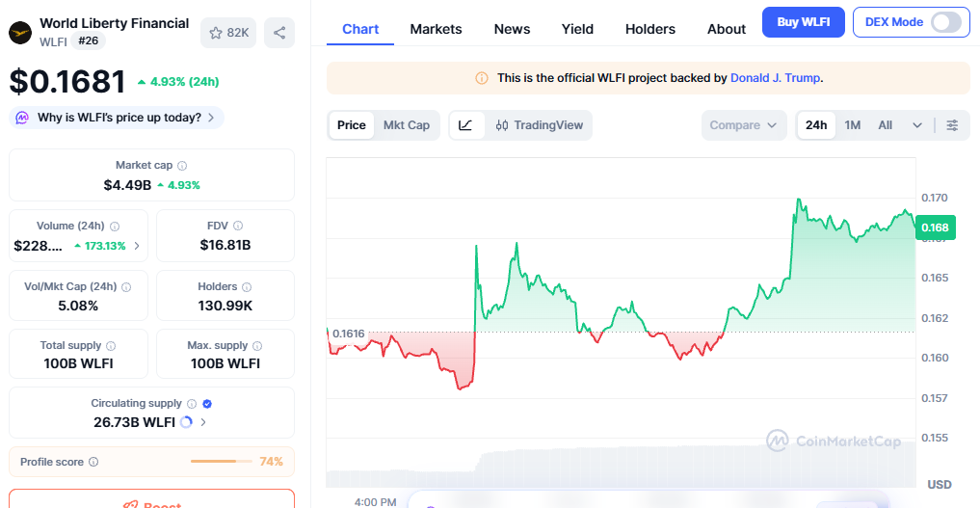
Task: Open Vol/Mkt Cap (24h) info icon
Action: coord(126,287)
